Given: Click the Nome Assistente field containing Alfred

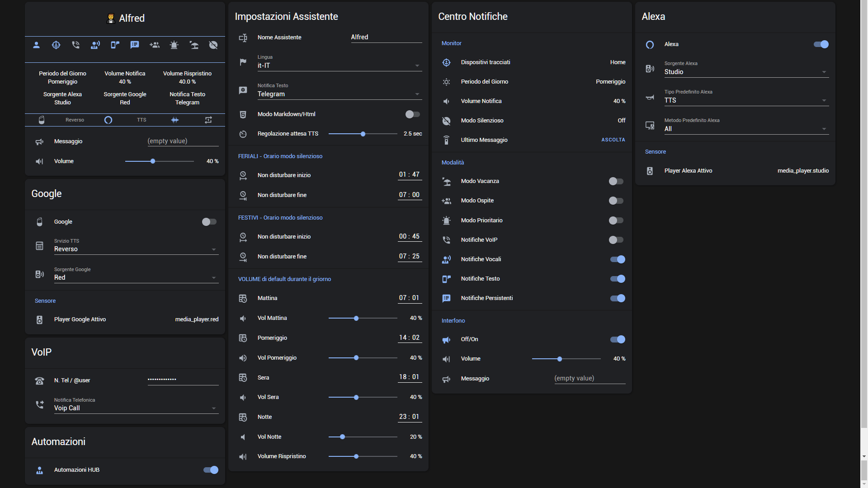Looking at the screenshot, I should 387,38.
